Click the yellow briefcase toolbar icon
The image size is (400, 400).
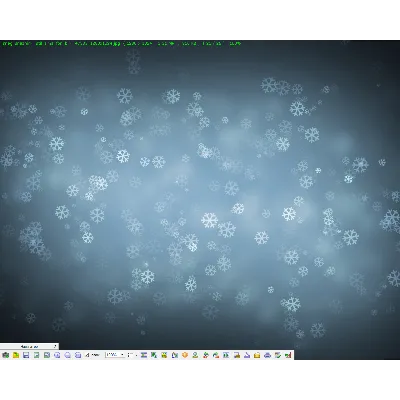257,355
